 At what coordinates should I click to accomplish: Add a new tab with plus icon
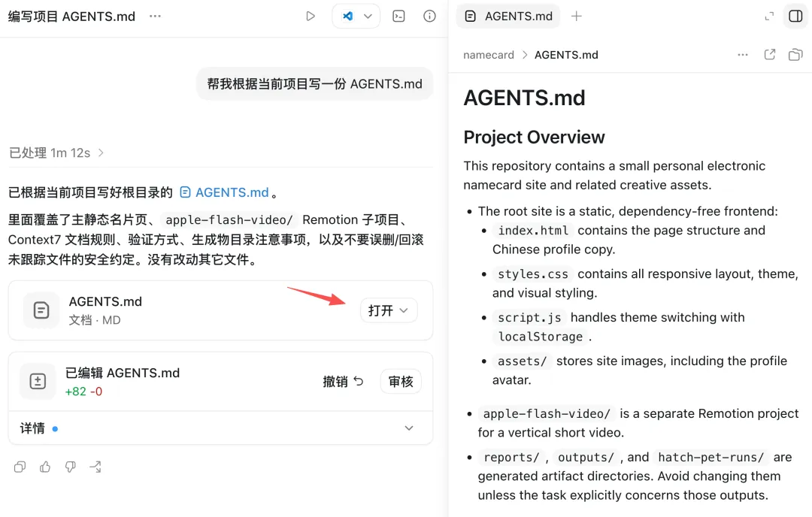(577, 16)
